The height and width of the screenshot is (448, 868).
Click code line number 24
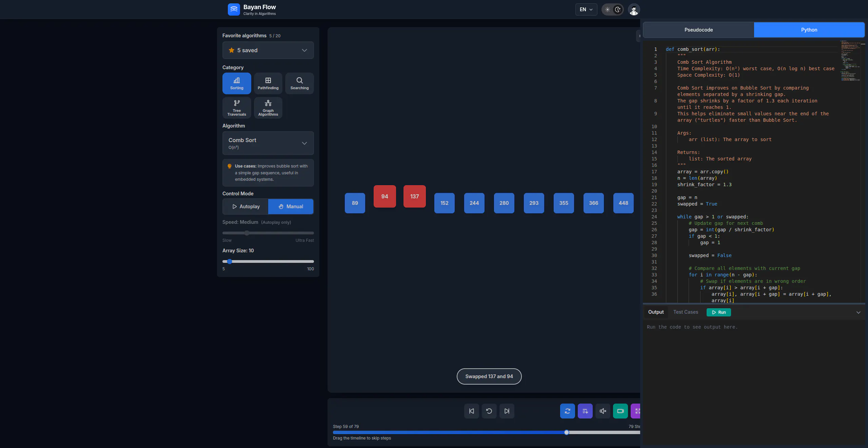tap(654, 217)
